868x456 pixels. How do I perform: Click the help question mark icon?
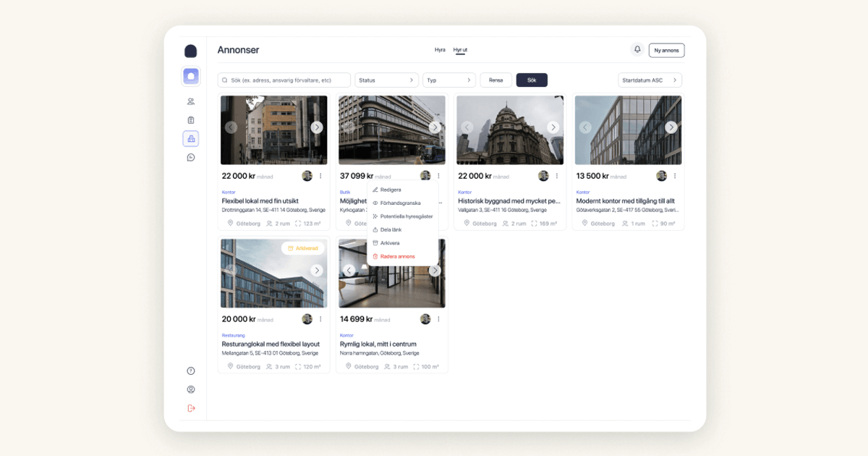pos(191,371)
